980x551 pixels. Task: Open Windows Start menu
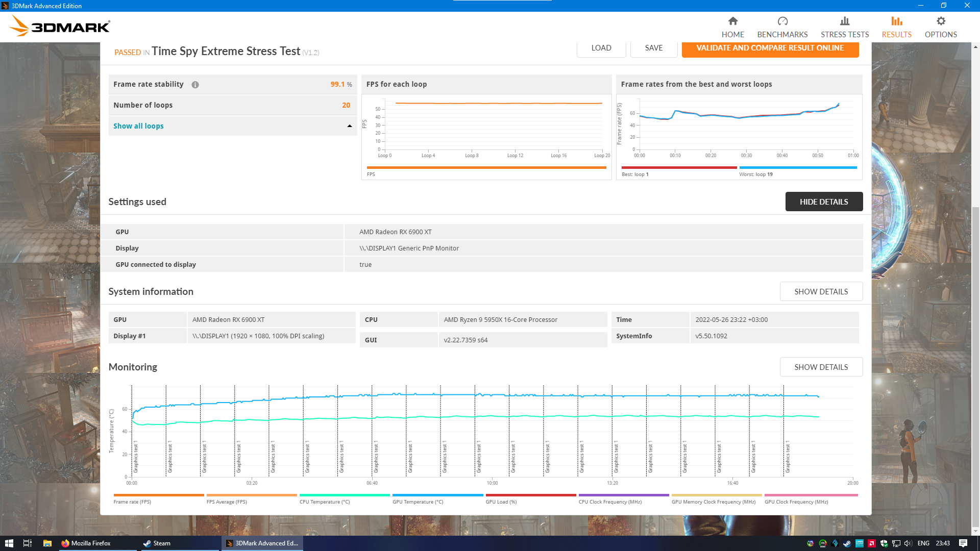9,543
